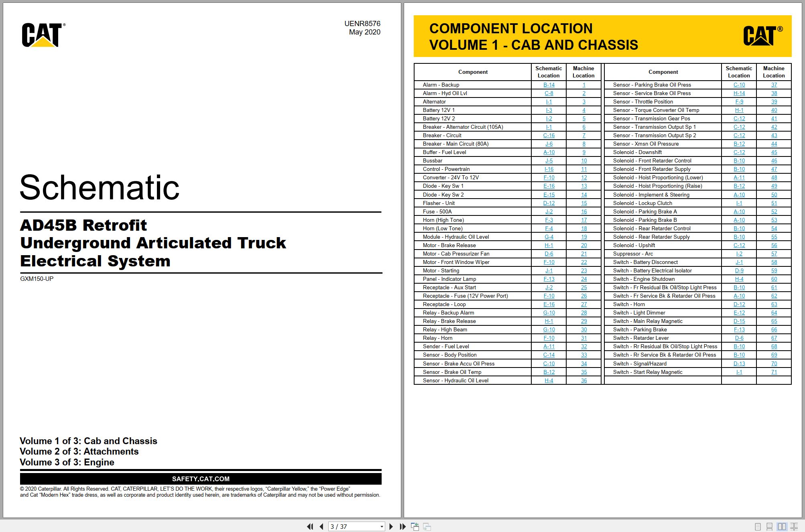Open machine location 36 for Sensor - Hydraulic Oil Level
805x532 pixels.
583,380
